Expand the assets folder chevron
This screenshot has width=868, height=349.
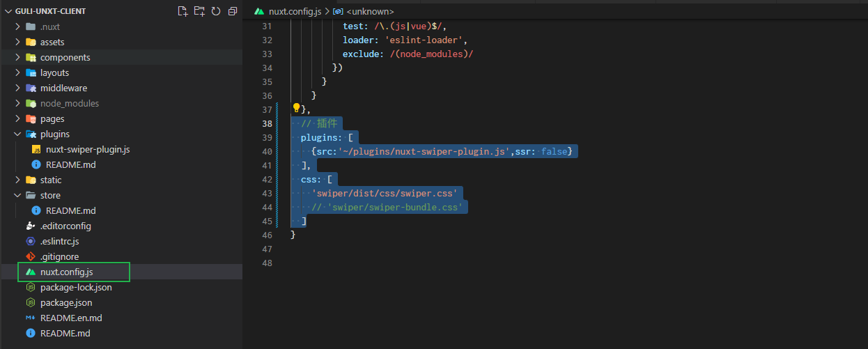point(17,42)
